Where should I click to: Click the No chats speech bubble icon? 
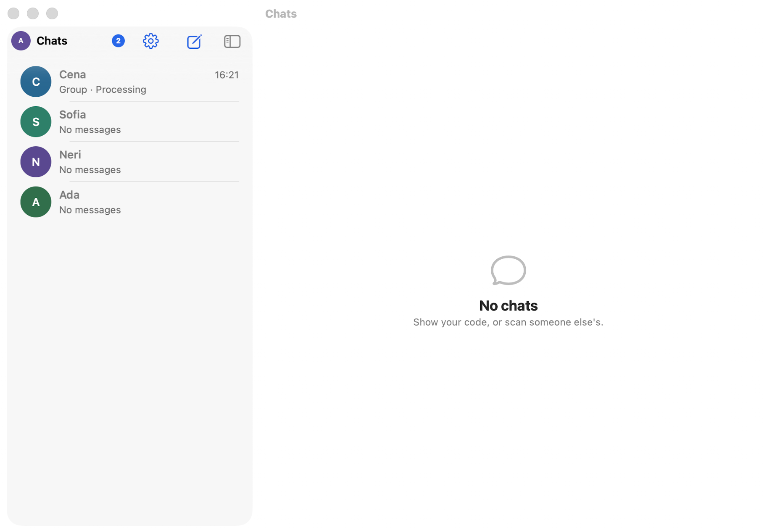pos(508,270)
